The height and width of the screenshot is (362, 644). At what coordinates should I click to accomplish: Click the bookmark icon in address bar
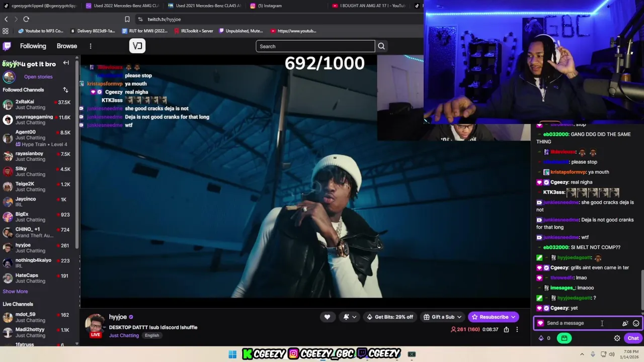click(x=127, y=19)
